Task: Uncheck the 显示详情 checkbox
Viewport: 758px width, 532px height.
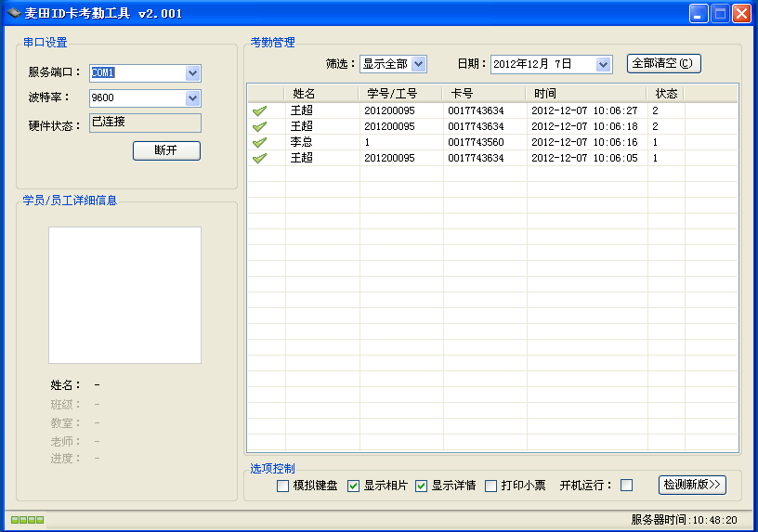Action: (x=421, y=486)
